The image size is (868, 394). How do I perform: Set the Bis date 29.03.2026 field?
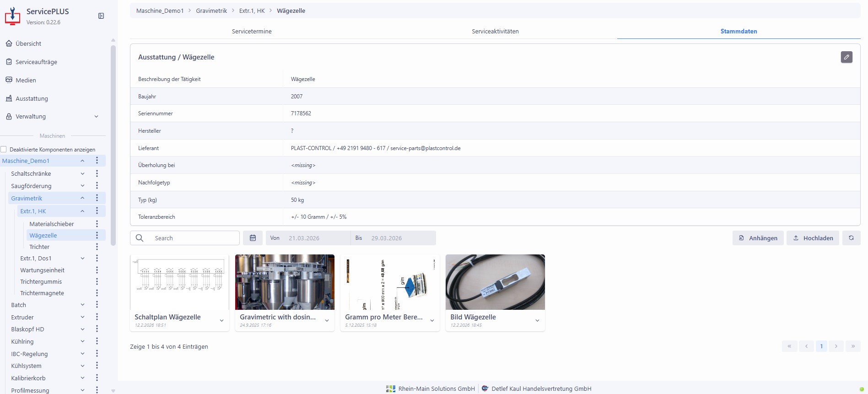click(x=400, y=238)
